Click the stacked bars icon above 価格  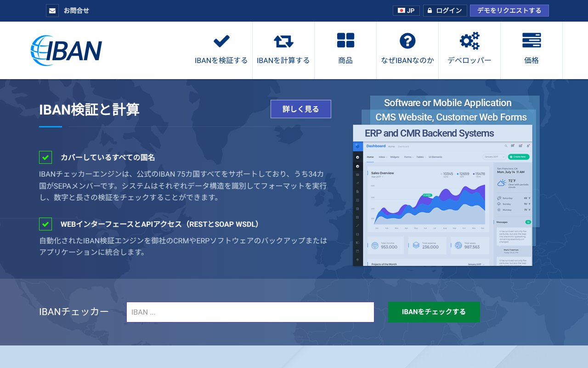[531, 40]
